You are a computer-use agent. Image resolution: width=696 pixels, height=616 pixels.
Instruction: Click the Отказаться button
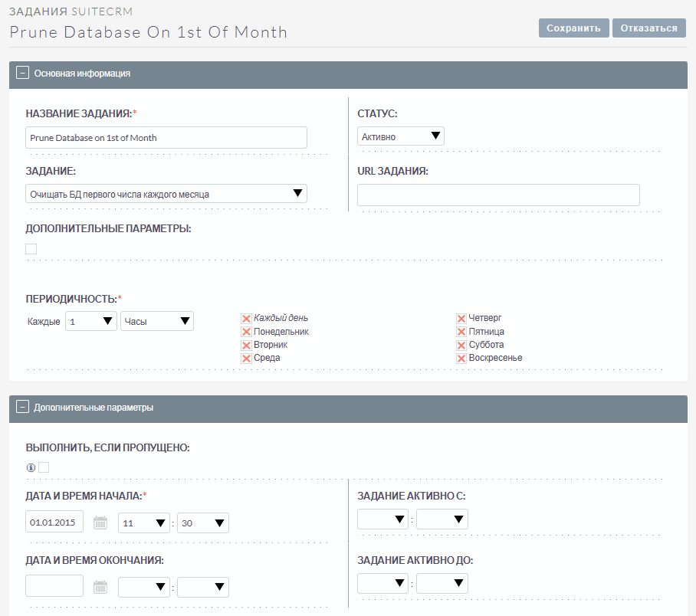648,28
